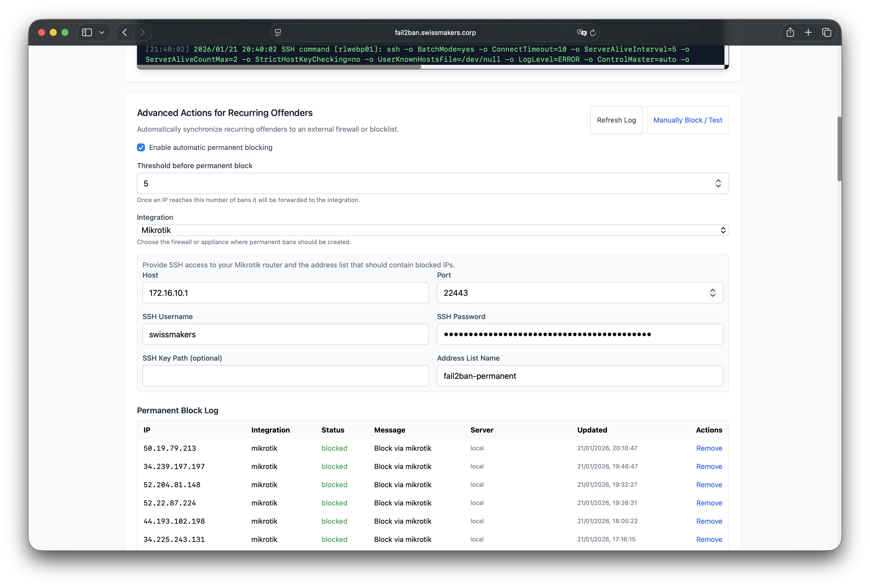Show the tab overview icon

[827, 33]
